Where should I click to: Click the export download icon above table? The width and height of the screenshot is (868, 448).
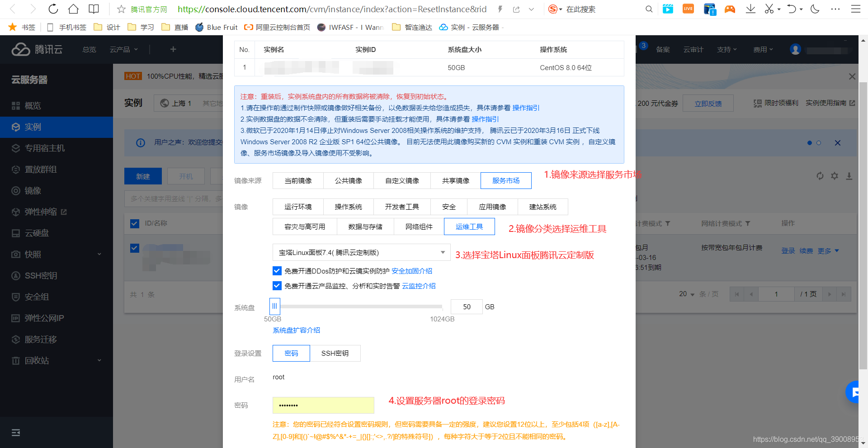pyautogui.click(x=849, y=176)
